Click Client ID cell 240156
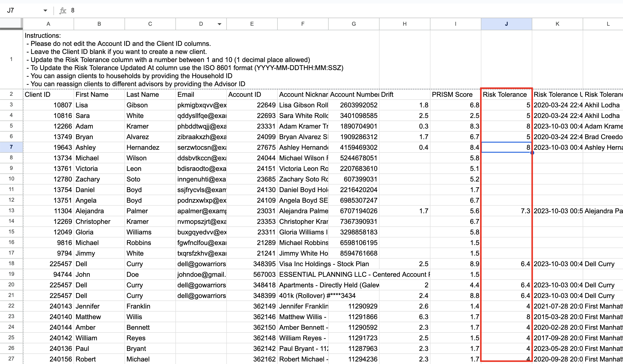The height and width of the screenshot is (364, 623). 48,359
